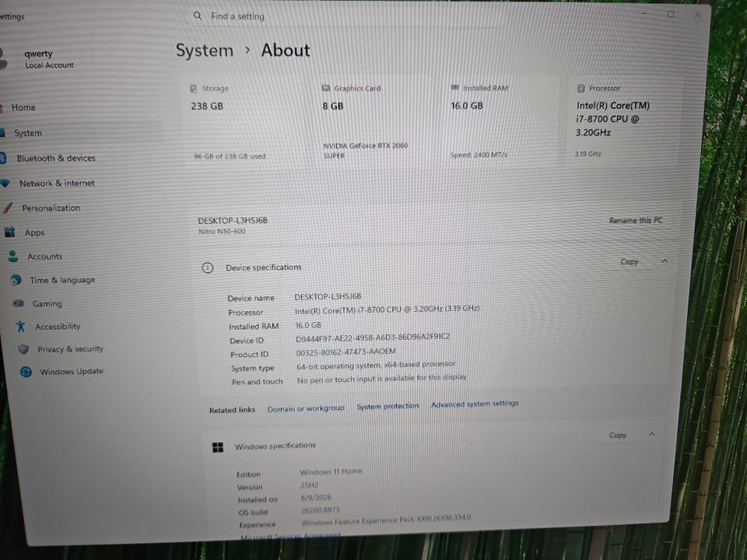Click the System breadcrumb link
This screenshot has height=560, width=747.
click(205, 51)
